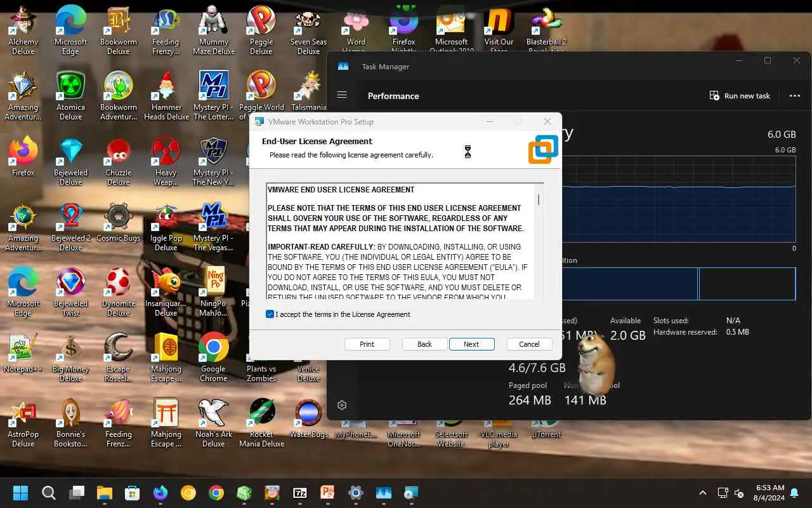Open the Firefox desktop shortcut
The height and width of the screenshot is (508, 812).
tap(23, 156)
